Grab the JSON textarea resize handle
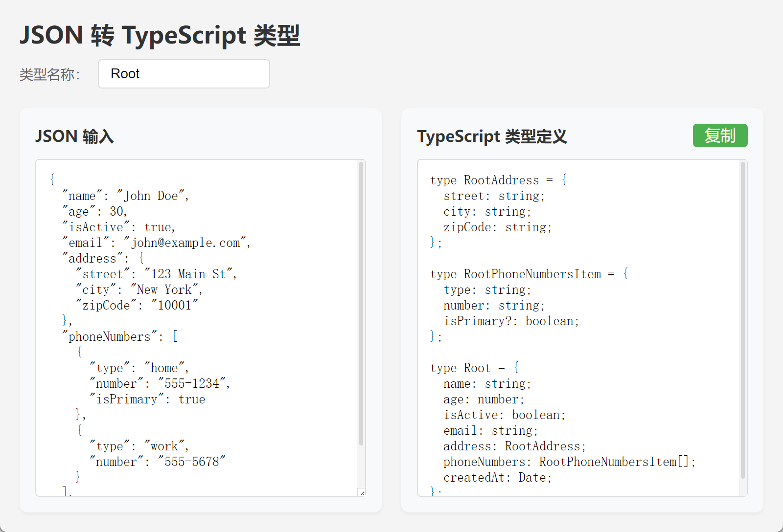The image size is (783, 532). coord(362,492)
